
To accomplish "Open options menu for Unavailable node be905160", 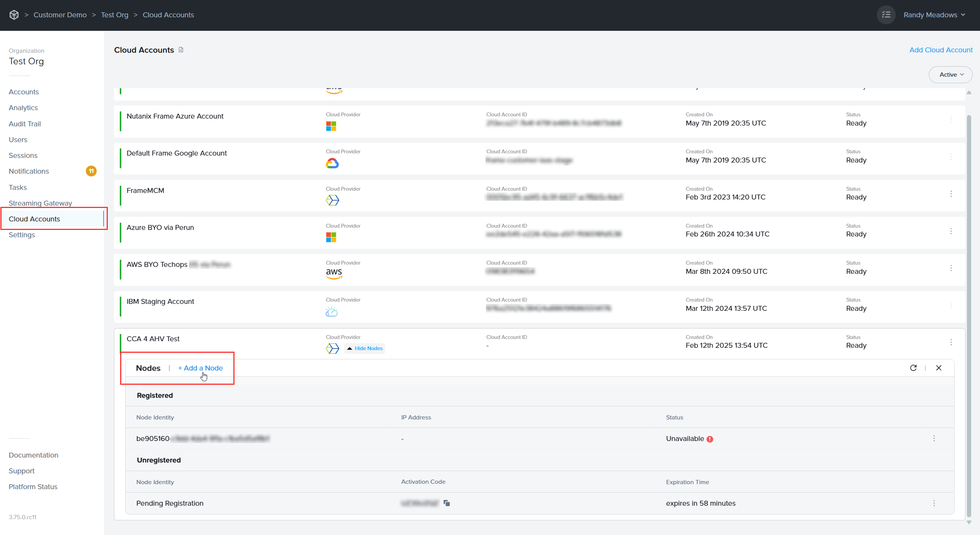I will pos(934,438).
